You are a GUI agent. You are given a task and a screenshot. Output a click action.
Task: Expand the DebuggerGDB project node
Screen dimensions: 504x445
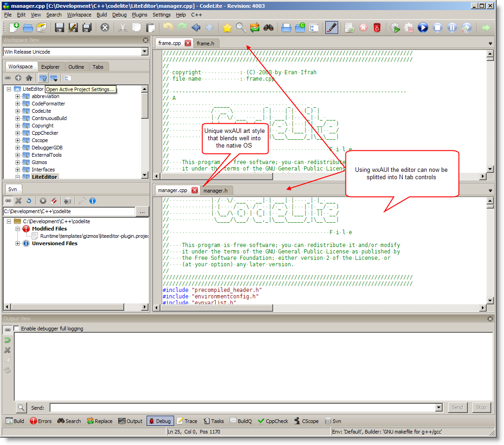[x=18, y=148]
